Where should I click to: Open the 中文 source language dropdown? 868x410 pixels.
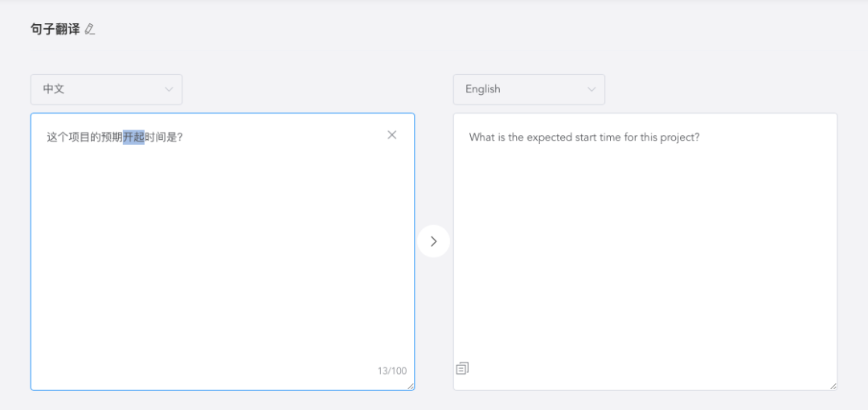106,89
